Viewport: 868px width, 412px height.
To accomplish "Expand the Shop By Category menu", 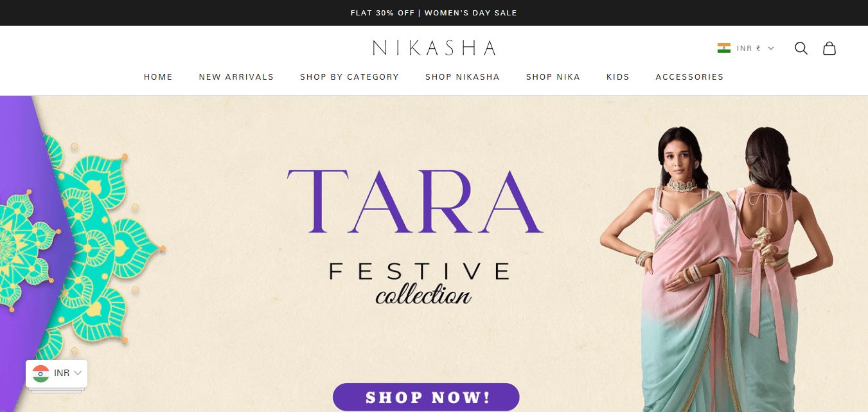I will (x=350, y=76).
